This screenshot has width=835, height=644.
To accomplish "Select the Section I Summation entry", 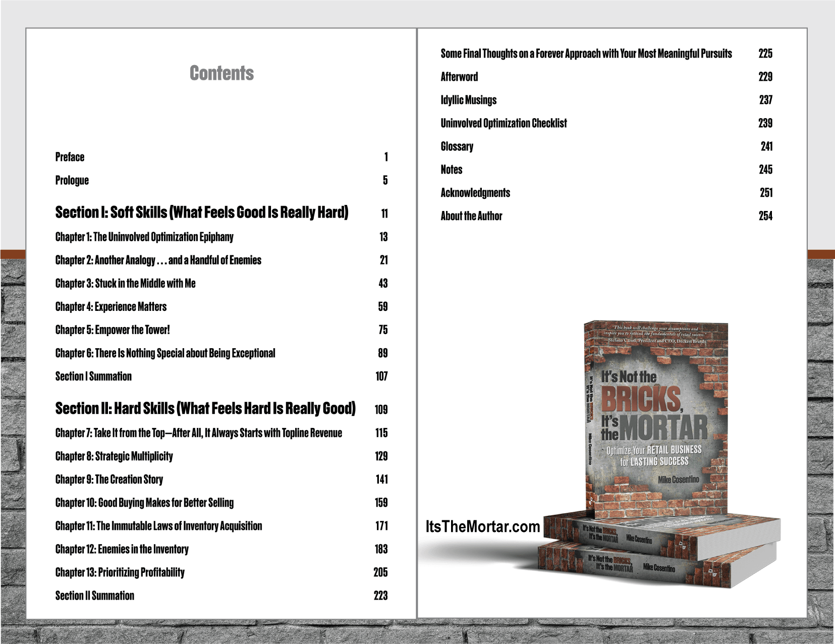I will tap(93, 376).
